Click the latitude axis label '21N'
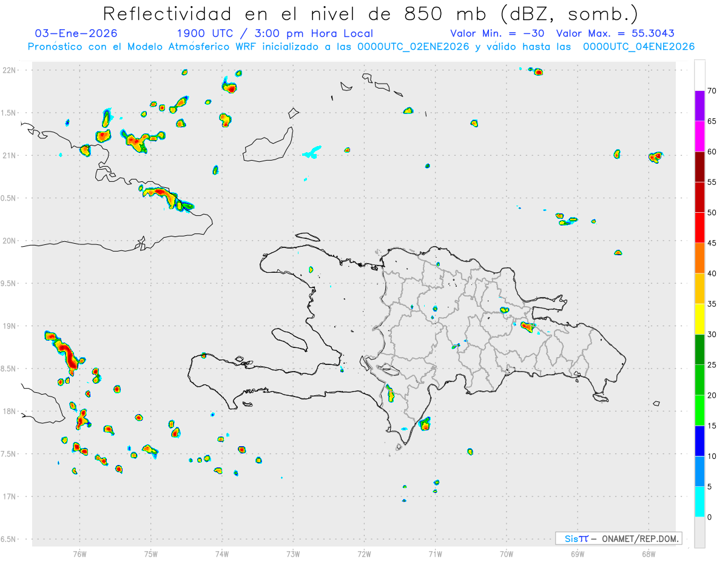The image size is (728, 562). click(9, 155)
